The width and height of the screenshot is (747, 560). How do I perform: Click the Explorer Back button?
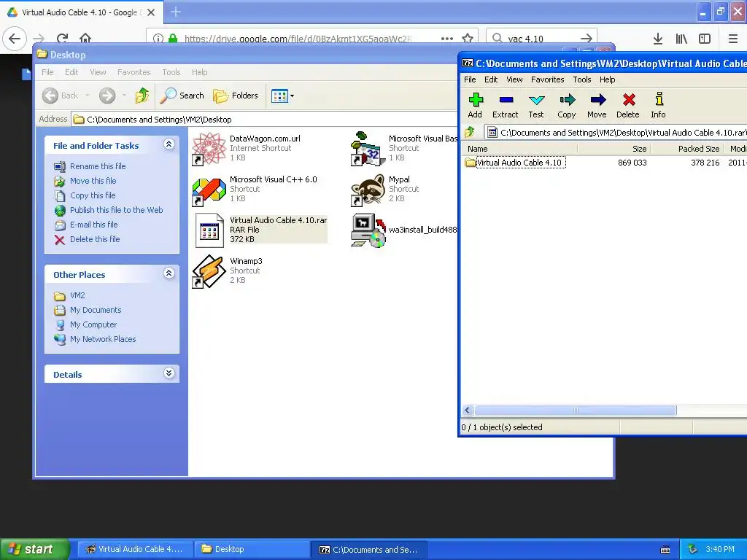coord(61,96)
